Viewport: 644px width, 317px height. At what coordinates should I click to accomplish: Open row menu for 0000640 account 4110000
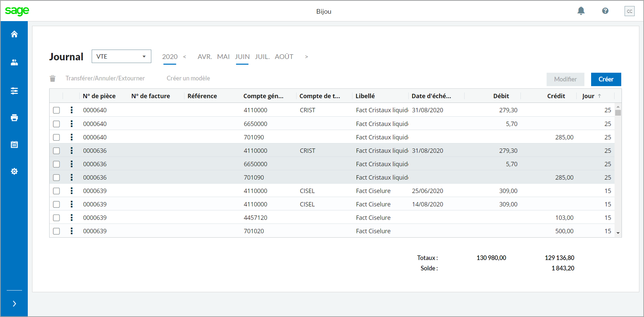72,110
